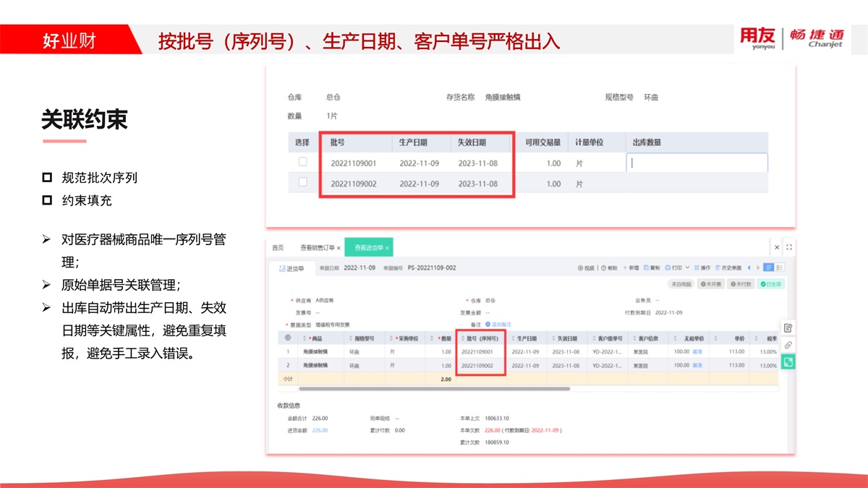Sort by 批号 (序列号) column header
Image resolution: width=868 pixels, height=488 pixels.
(x=482, y=338)
